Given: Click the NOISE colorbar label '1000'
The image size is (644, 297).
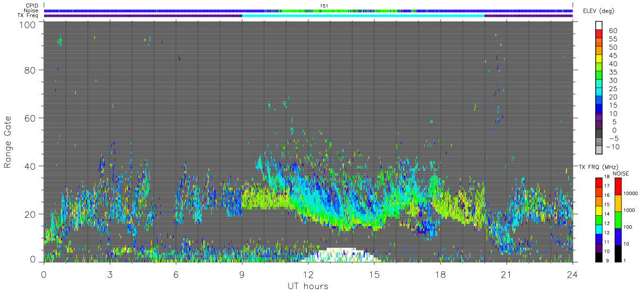Looking at the screenshot, I should [x=629, y=210].
